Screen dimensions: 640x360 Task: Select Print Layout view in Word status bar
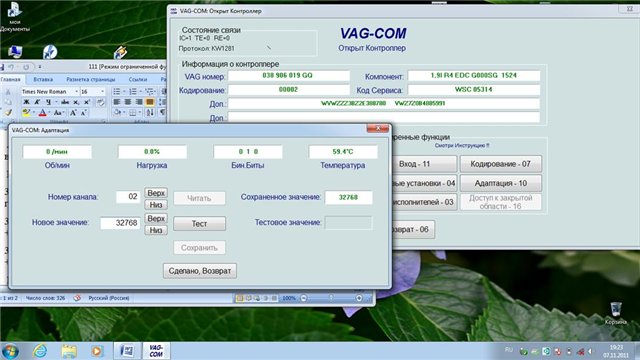(240, 298)
